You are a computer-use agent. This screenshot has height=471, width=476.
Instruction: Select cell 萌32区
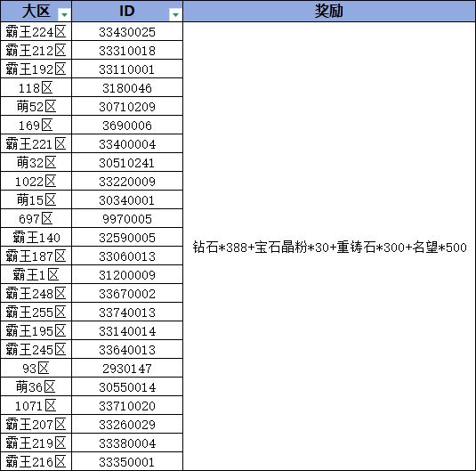(36, 162)
